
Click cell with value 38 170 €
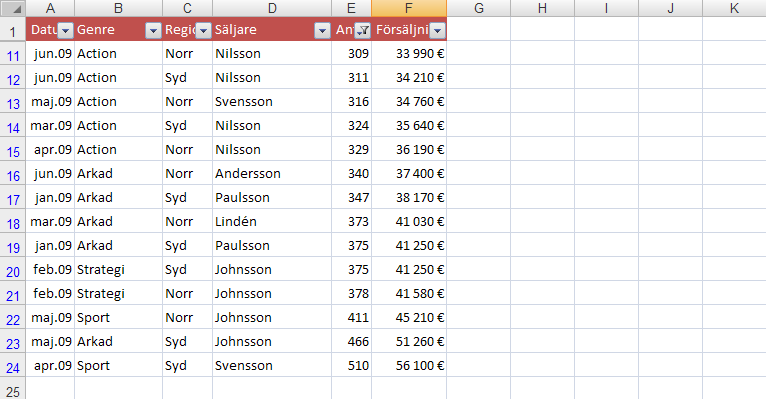[x=409, y=197]
